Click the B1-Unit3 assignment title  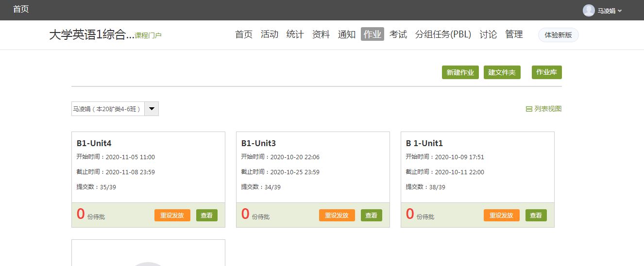[x=259, y=143]
